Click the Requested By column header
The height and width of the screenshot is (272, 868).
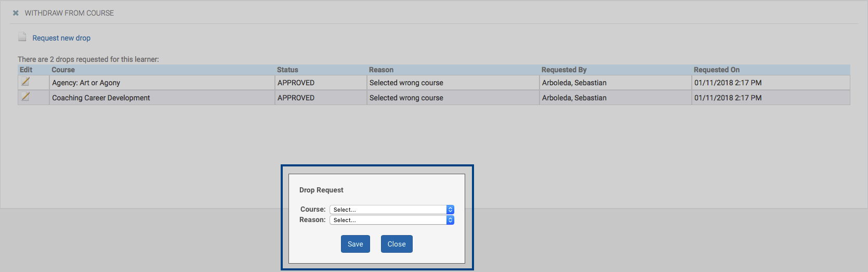coord(564,70)
